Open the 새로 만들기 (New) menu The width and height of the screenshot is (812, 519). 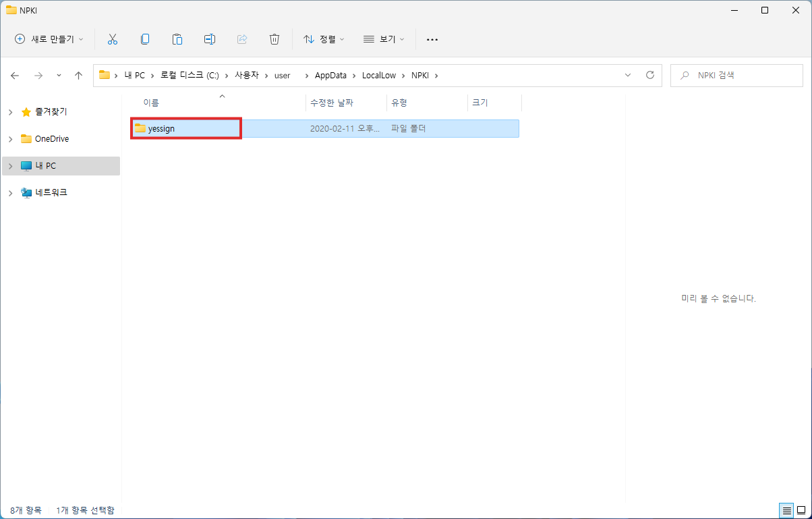tap(49, 39)
